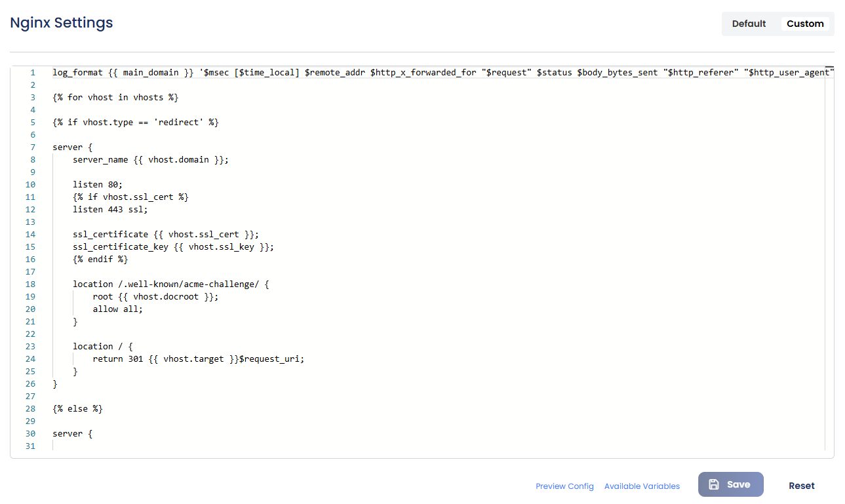Click the 'listen 443 ssl;' line
The height and width of the screenshot is (504, 845).
tap(111, 209)
